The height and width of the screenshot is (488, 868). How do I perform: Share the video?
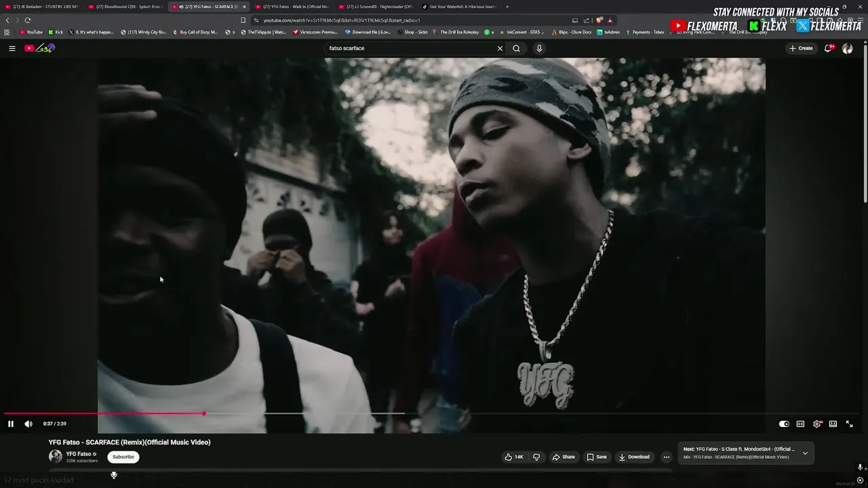click(x=564, y=457)
